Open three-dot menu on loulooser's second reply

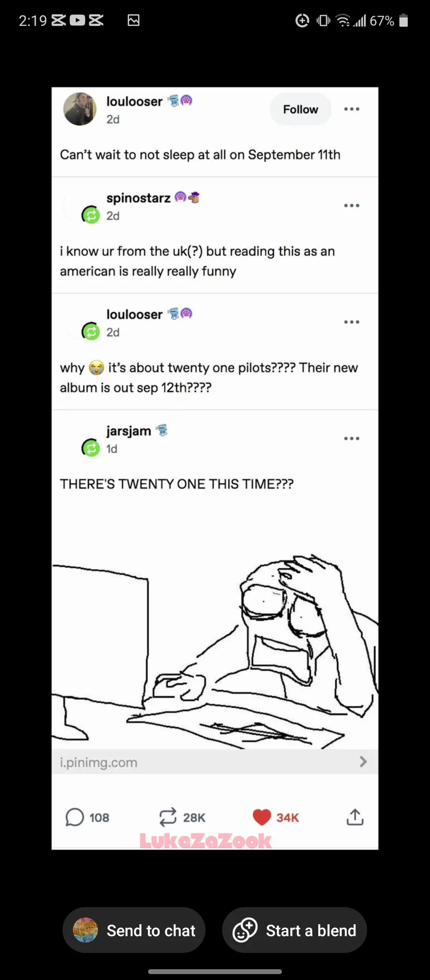point(352,322)
